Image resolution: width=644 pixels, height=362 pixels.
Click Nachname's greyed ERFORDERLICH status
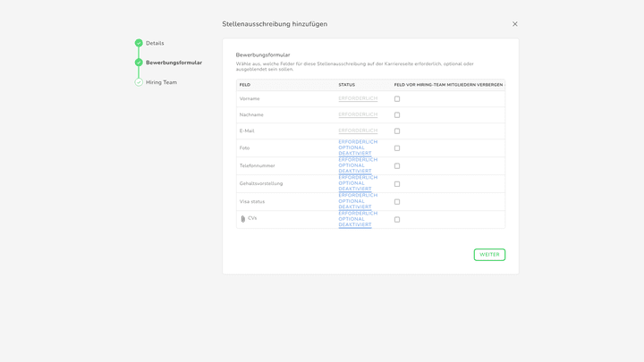click(x=358, y=114)
